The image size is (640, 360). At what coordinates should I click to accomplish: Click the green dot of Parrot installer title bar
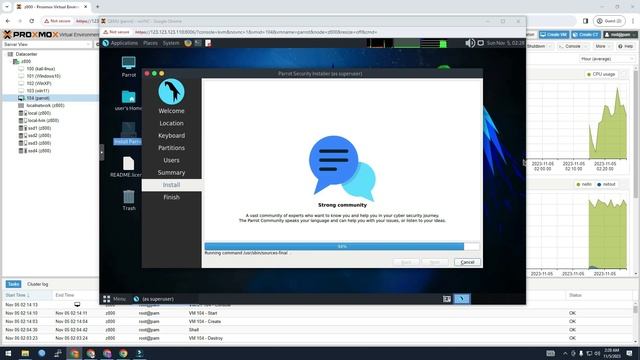pos(154,73)
